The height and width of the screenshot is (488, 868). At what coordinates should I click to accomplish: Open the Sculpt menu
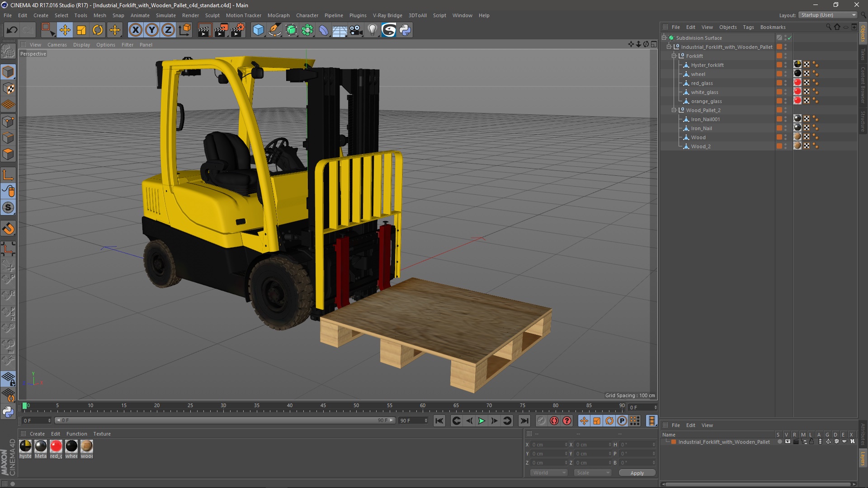(212, 15)
